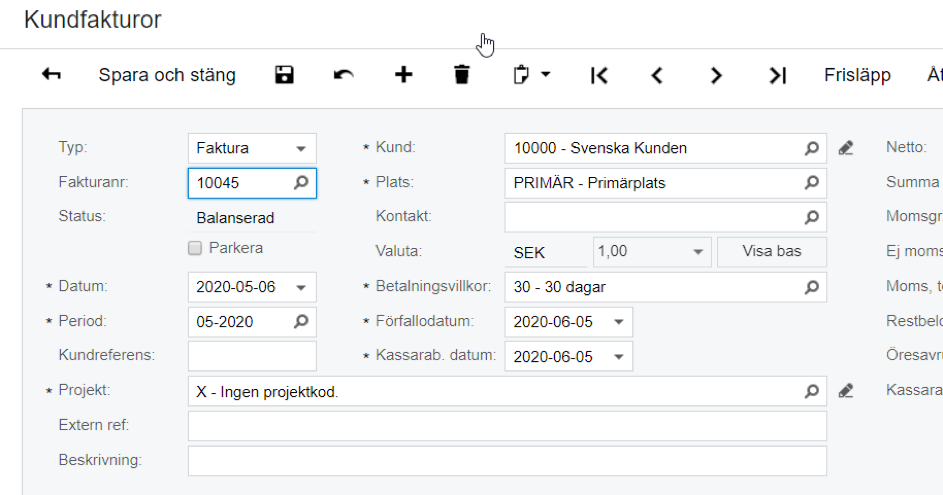Expand the Förfallodatum date dropdown
943x495 pixels.
pos(618,322)
